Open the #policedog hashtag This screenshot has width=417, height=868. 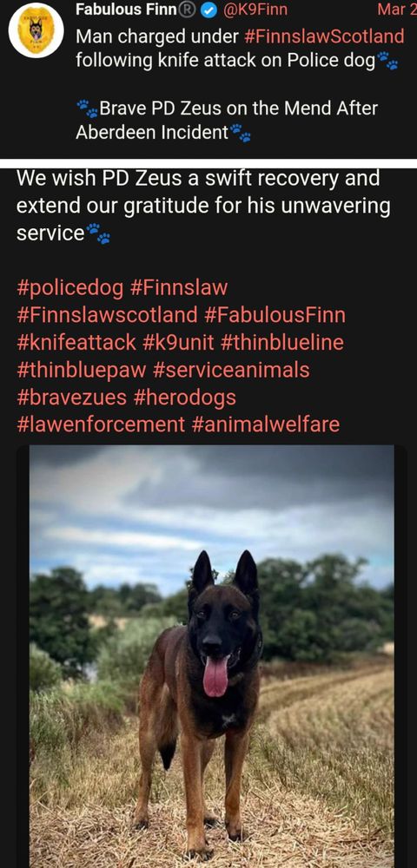coord(70,288)
